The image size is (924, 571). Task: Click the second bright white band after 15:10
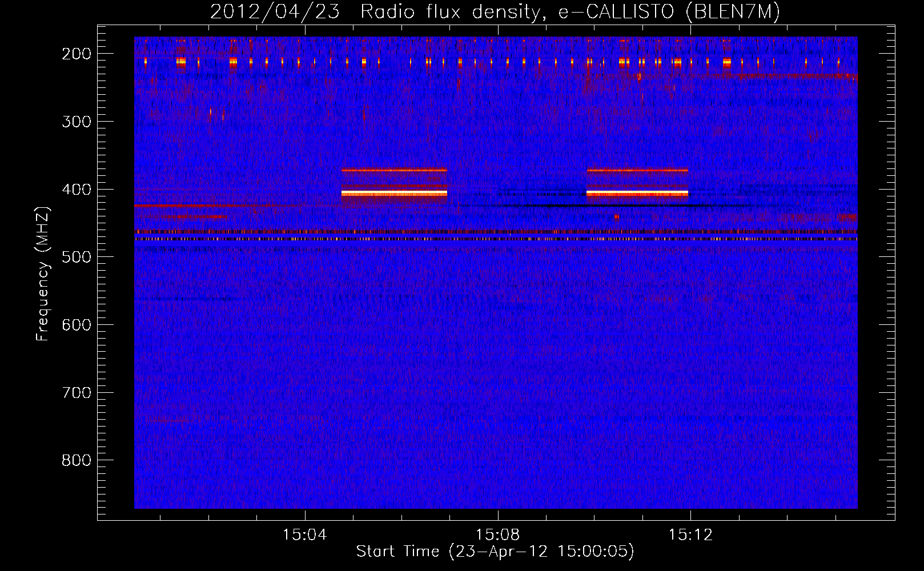coord(637,194)
